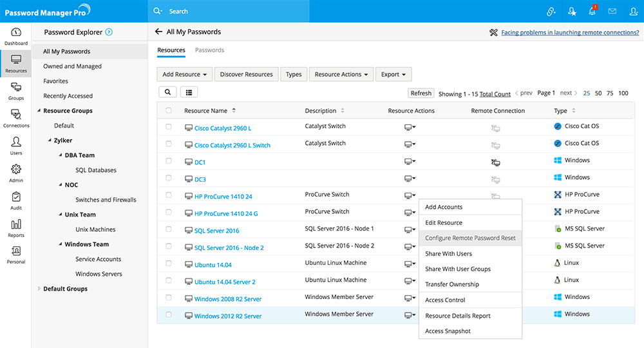Open the Ubuntu 14.04 Server 2 link
Viewport: 644px width, 348px height.
(225, 282)
